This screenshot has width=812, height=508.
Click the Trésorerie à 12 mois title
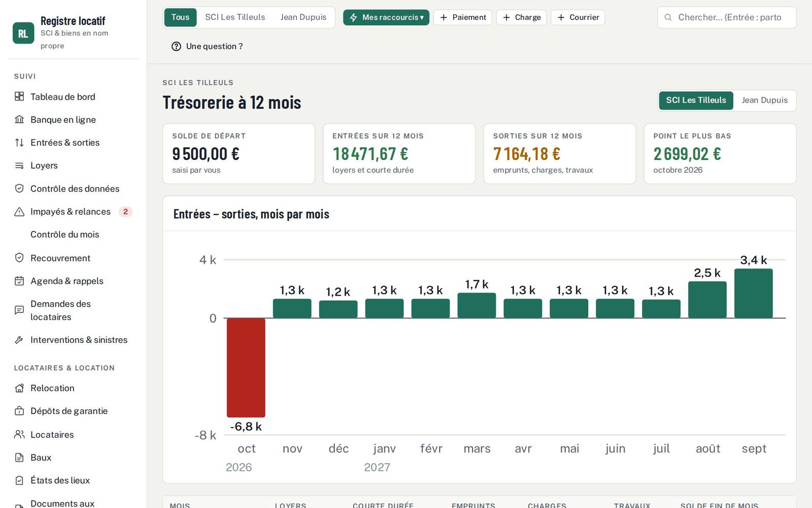232,103
